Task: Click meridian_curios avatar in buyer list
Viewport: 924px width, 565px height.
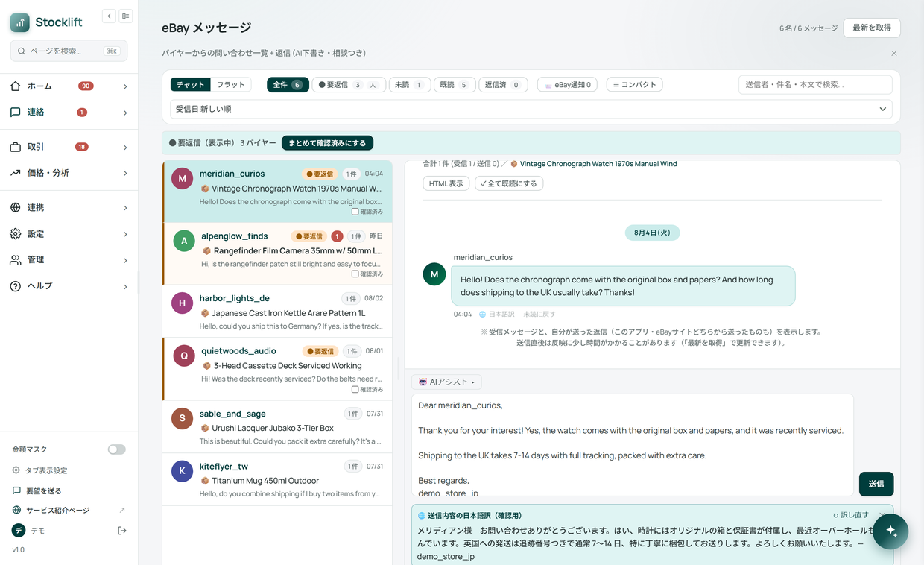Action: pos(182,179)
